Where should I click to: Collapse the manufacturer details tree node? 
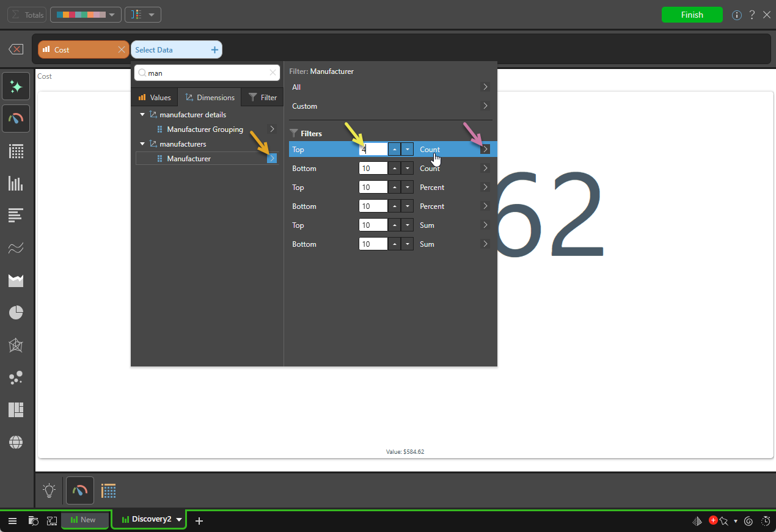(142, 115)
